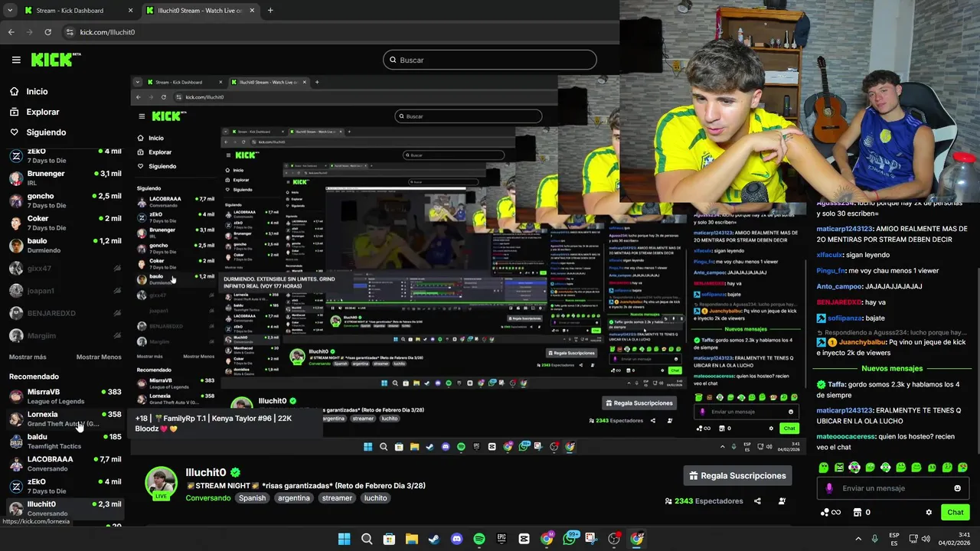Click the site info icon in address bar
This screenshot has width=980, height=551.
pos(70,32)
